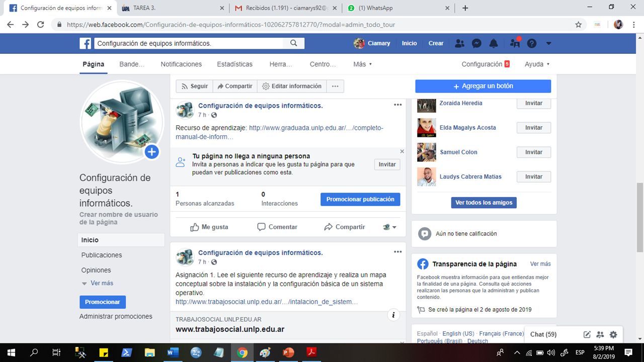This screenshot has width=644, height=362.
Task: Open Chat settings gear icon
Action: [613, 334]
